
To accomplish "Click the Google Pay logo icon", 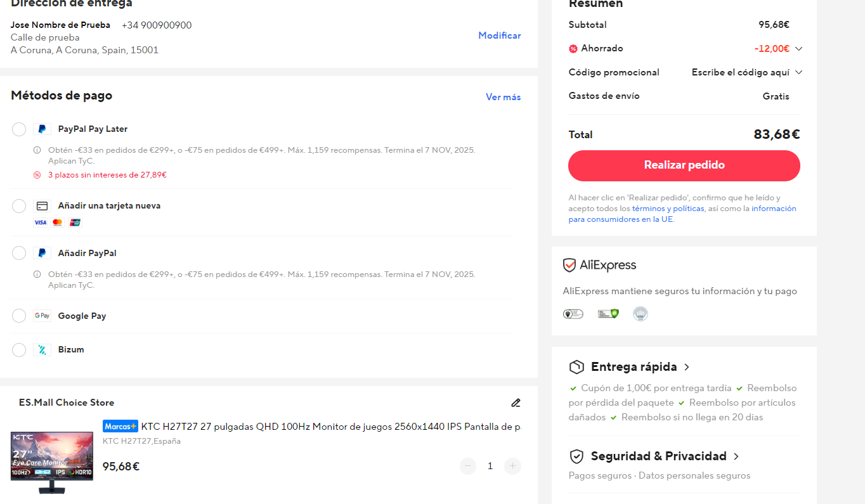I will [x=42, y=316].
